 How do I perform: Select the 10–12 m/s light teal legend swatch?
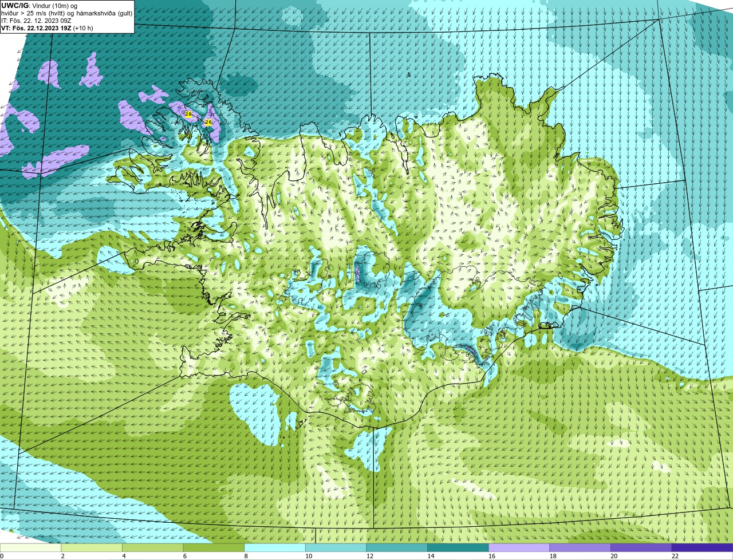click(336, 548)
